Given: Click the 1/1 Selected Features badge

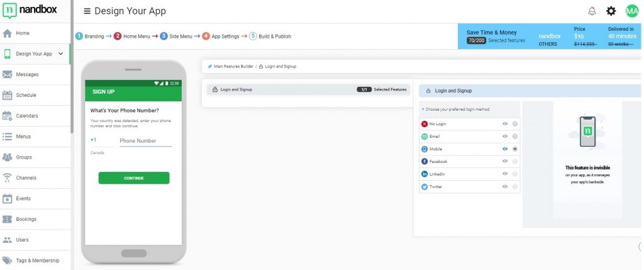Looking at the screenshot, I should click(364, 89).
